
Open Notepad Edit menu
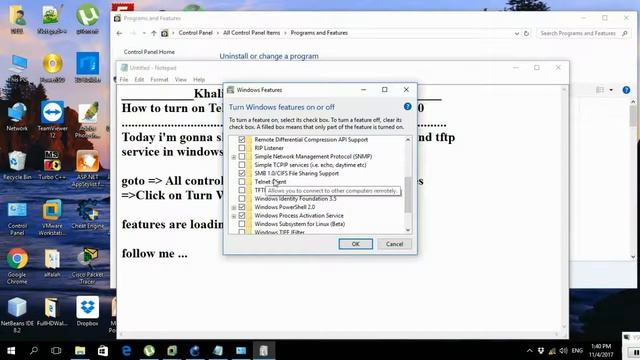pyautogui.click(x=139, y=80)
